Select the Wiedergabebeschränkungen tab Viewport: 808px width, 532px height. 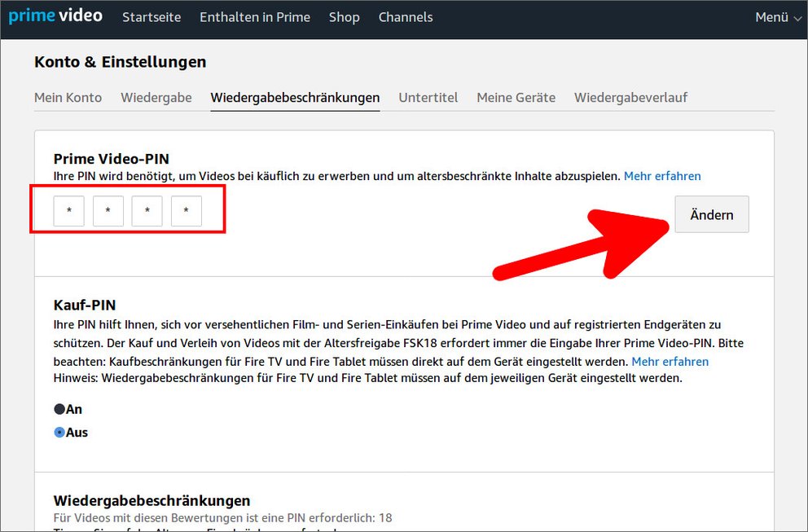295,97
